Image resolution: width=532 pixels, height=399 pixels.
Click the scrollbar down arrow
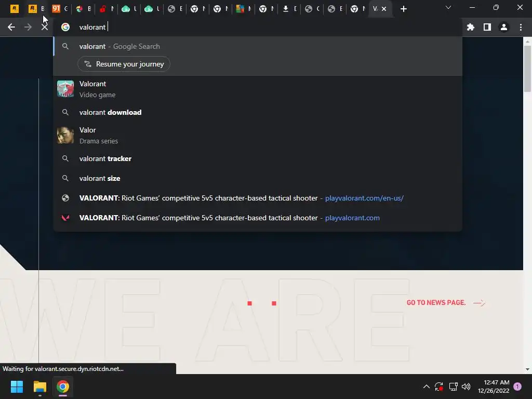[527, 369]
